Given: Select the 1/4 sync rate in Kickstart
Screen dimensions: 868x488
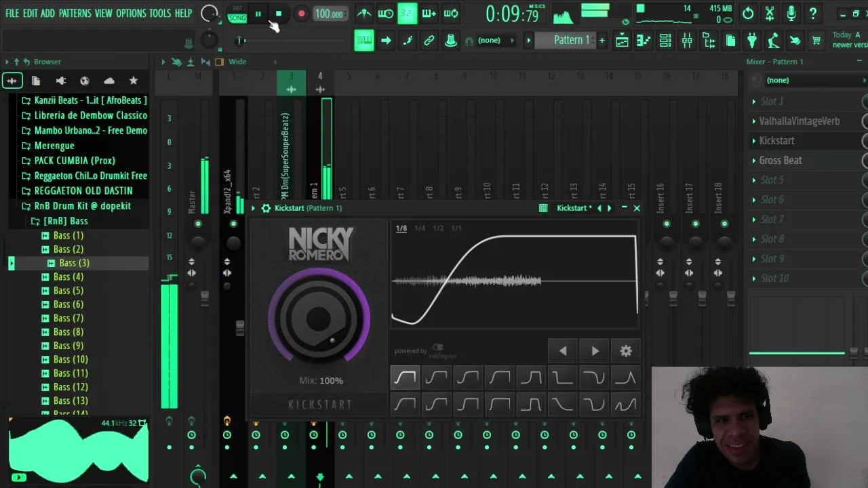Looking at the screenshot, I should [420, 228].
